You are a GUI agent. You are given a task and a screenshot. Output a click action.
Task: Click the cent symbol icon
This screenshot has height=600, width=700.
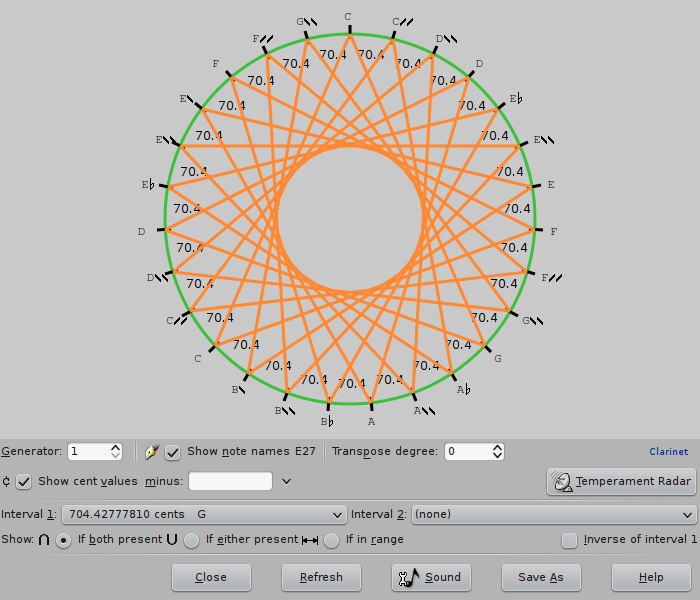[x=7, y=482]
